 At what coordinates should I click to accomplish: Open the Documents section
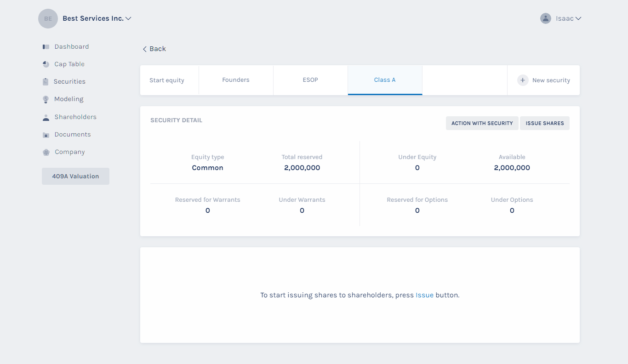[73, 135]
